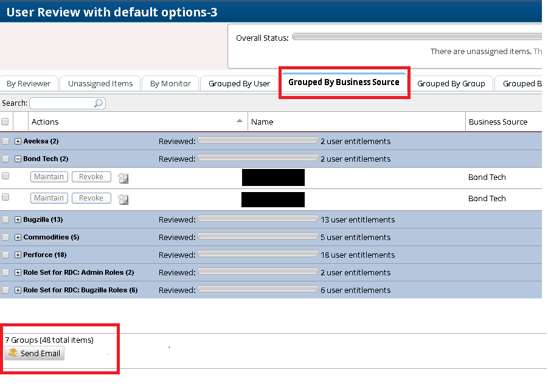548x392 pixels.
Task: Click the magnifier icon in the Search box
Action: (99, 104)
